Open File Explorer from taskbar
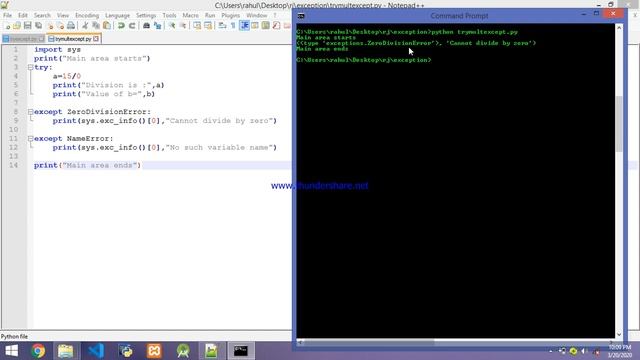The width and height of the screenshot is (640, 360). (65, 351)
